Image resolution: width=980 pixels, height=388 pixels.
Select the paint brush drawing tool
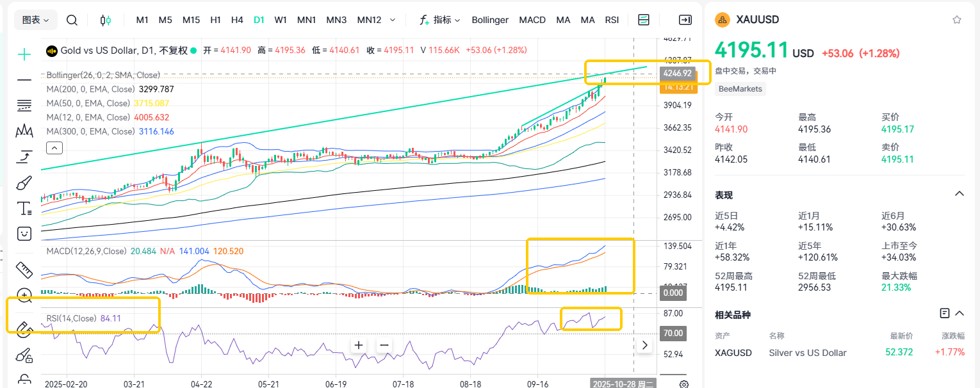pyautogui.click(x=24, y=184)
